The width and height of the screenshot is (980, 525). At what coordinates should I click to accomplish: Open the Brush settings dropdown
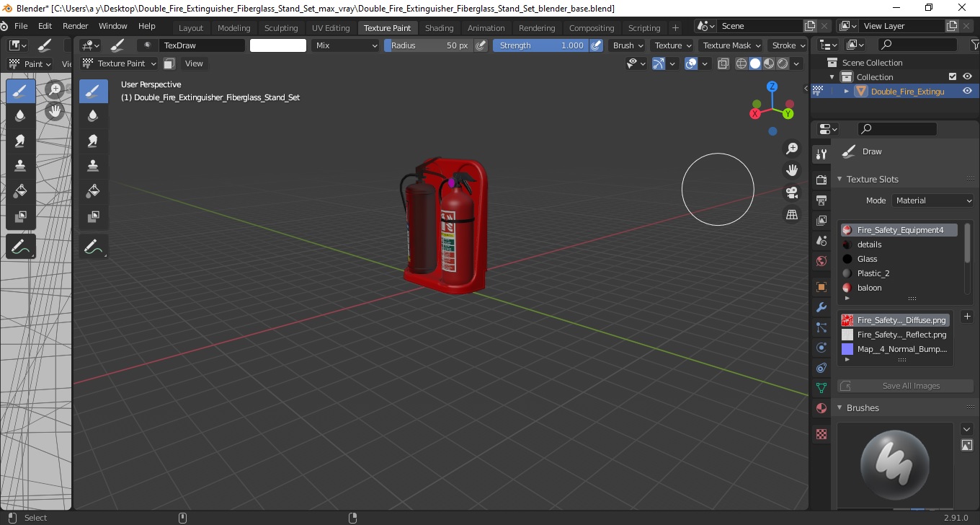coord(628,45)
